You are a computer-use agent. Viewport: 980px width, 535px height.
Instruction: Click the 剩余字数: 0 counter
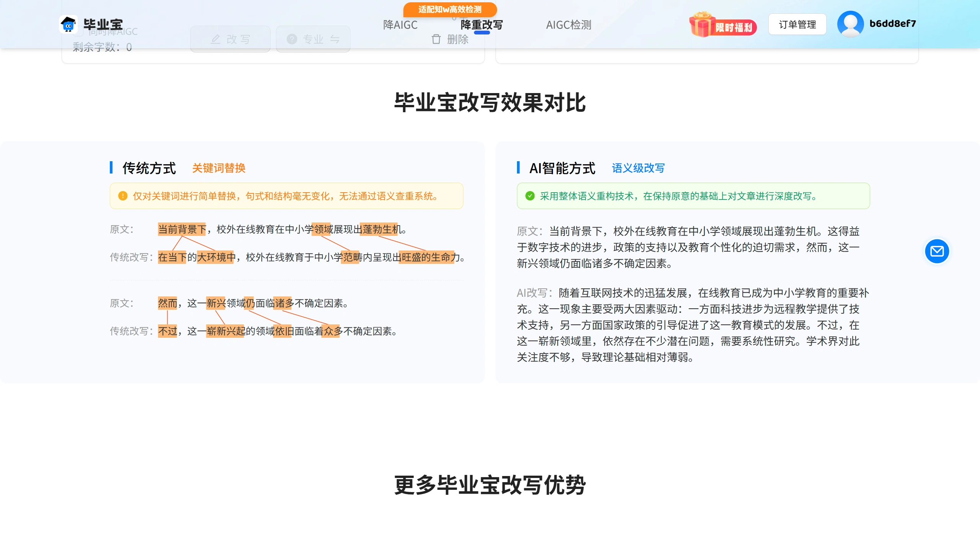click(x=102, y=47)
